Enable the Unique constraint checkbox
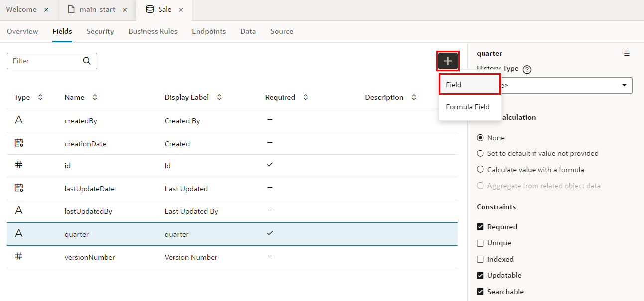This screenshot has height=301, width=644. pyautogui.click(x=480, y=243)
